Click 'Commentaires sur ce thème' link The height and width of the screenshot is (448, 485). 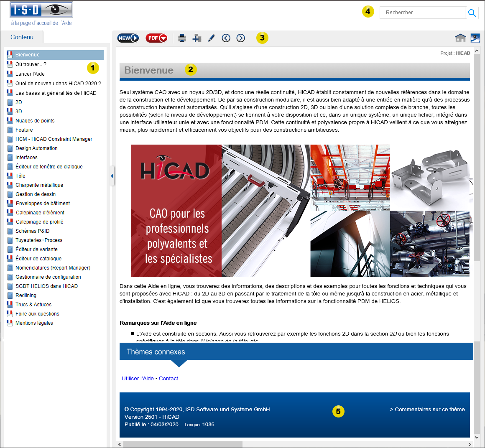tap(427, 410)
